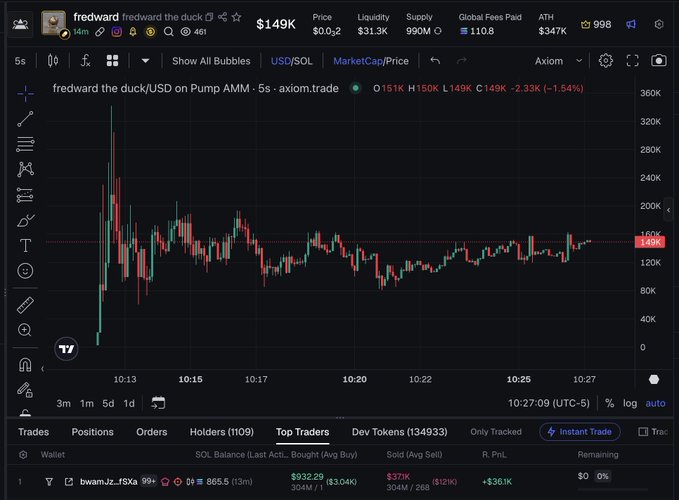Select the Text annotation tool

click(x=26, y=245)
